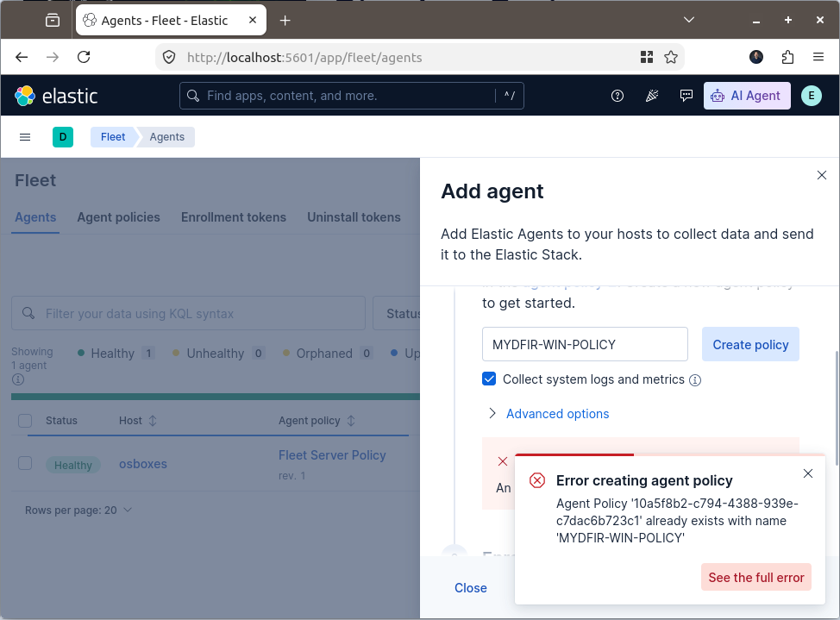Expand Advanced options
The width and height of the screenshot is (840, 620).
coord(548,414)
